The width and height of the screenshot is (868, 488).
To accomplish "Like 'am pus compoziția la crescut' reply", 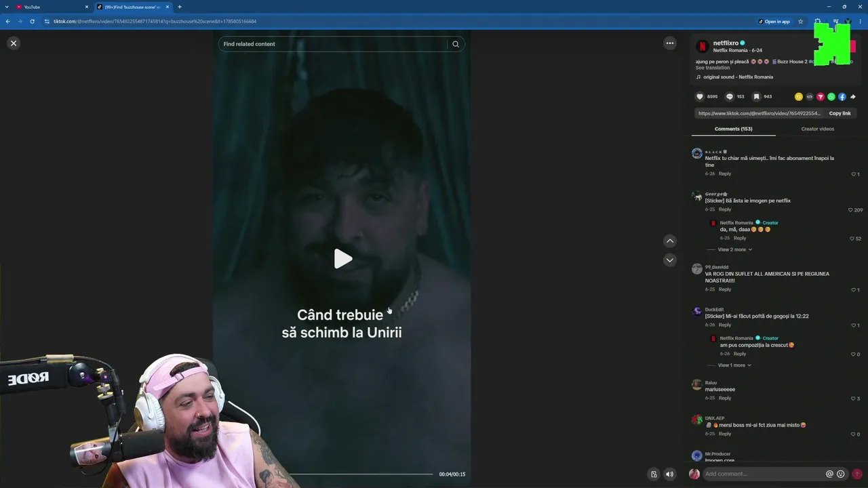I will [x=852, y=354].
